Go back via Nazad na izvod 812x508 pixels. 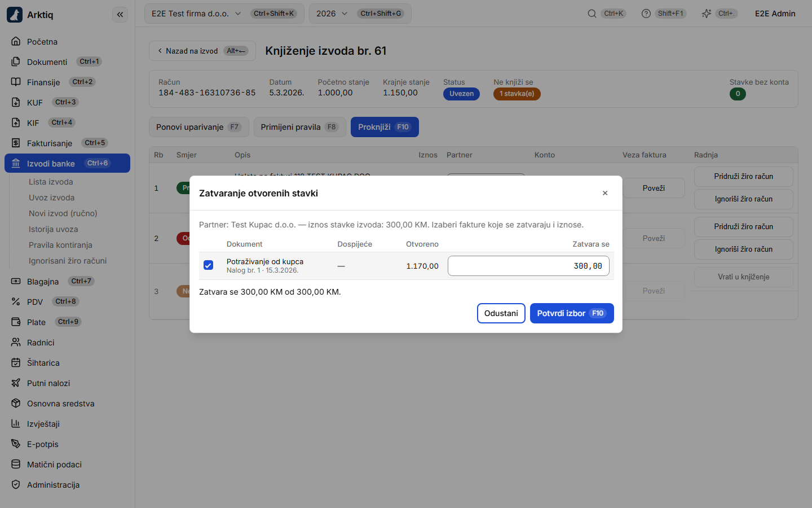coord(202,51)
